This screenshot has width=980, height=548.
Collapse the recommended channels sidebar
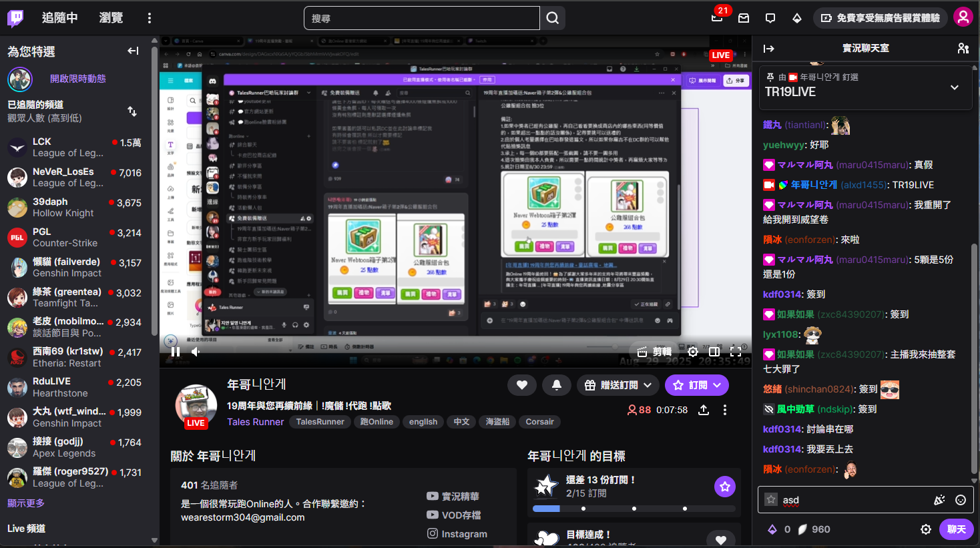[133, 51]
